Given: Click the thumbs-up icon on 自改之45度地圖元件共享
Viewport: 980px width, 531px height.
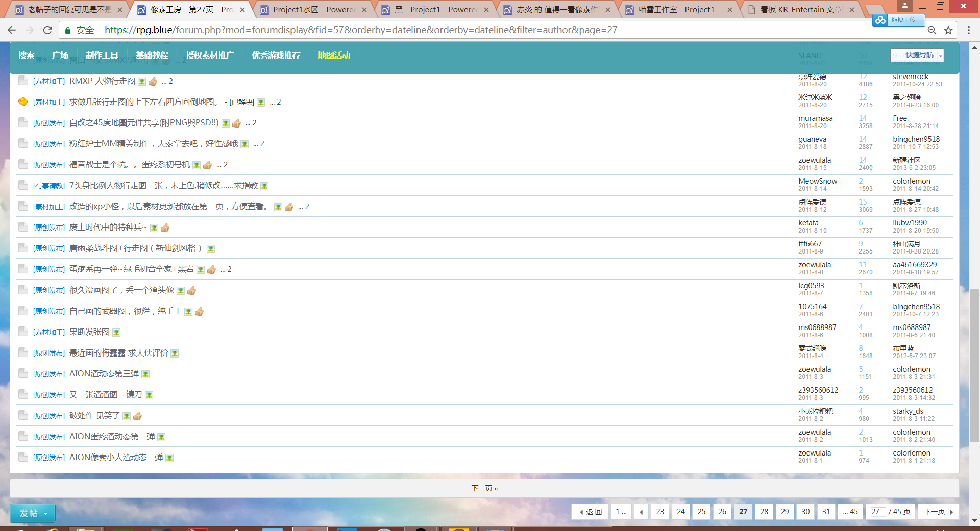Looking at the screenshot, I should tap(236, 123).
